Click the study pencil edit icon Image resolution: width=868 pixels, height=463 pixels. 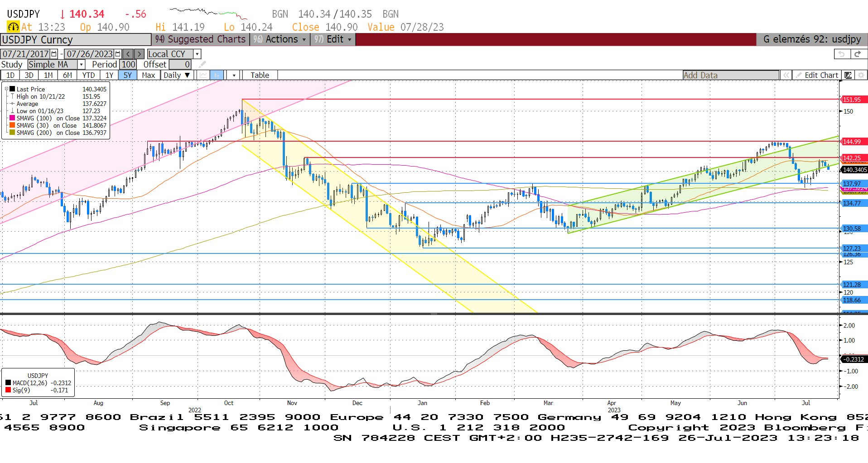(202, 64)
